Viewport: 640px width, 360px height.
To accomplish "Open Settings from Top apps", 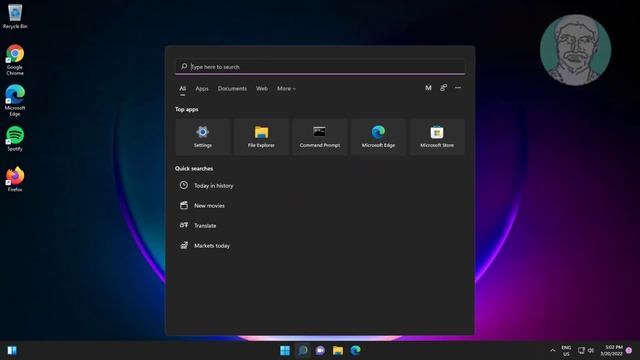I will [203, 137].
